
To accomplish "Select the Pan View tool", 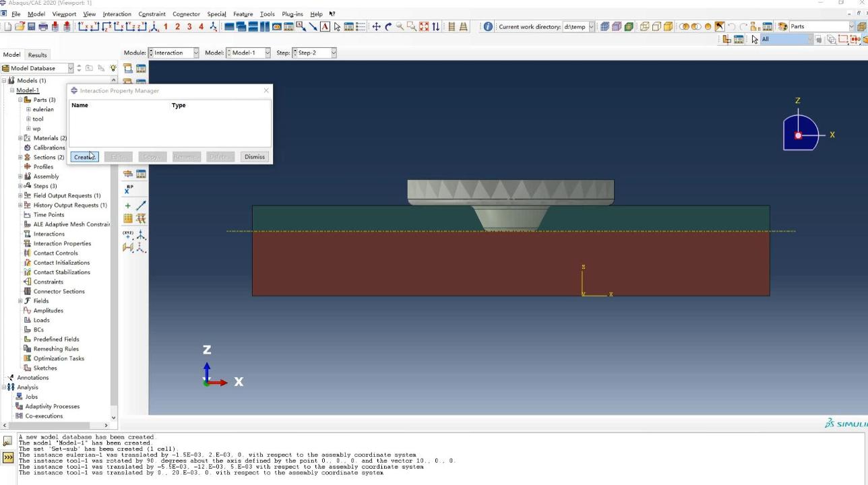I will tap(376, 27).
